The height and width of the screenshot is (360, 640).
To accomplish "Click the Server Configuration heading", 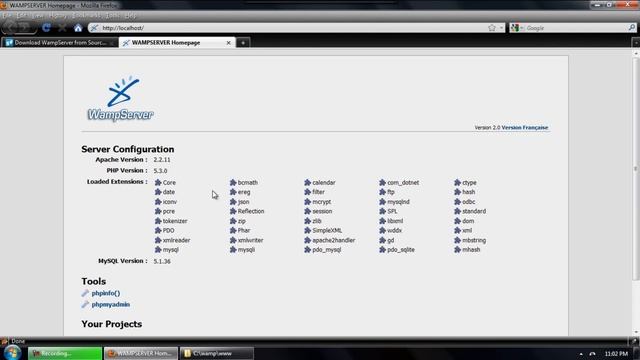I will (128, 149).
